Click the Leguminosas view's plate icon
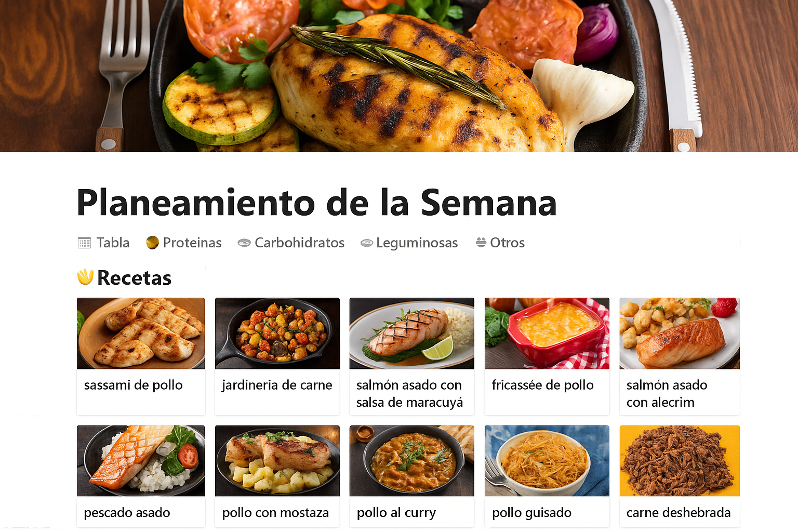 (367, 243)
